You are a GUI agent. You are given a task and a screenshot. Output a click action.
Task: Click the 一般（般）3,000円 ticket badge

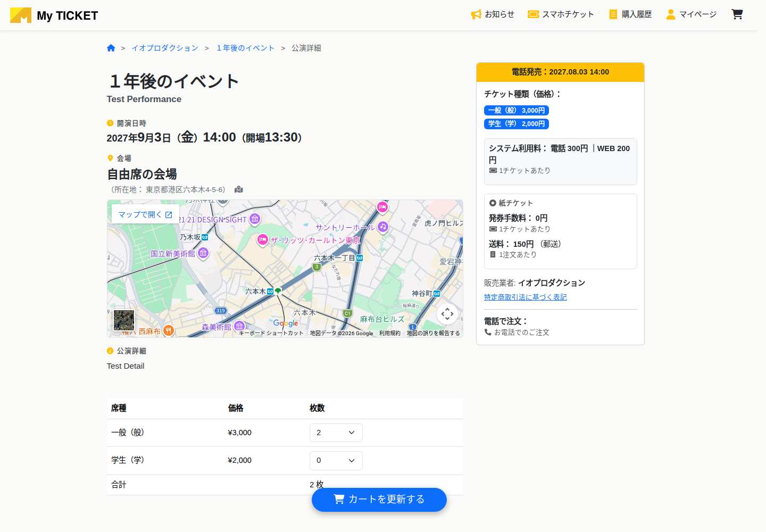[517, 110]
